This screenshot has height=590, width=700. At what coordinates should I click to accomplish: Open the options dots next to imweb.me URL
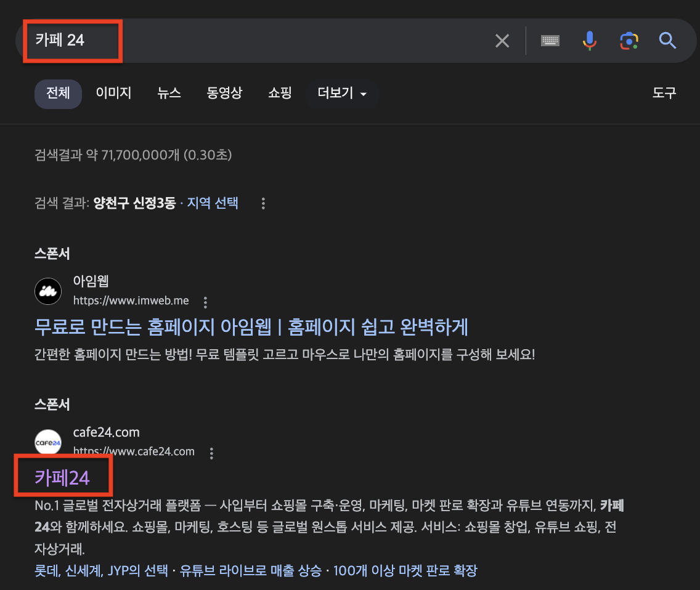[x=205, y=302]
